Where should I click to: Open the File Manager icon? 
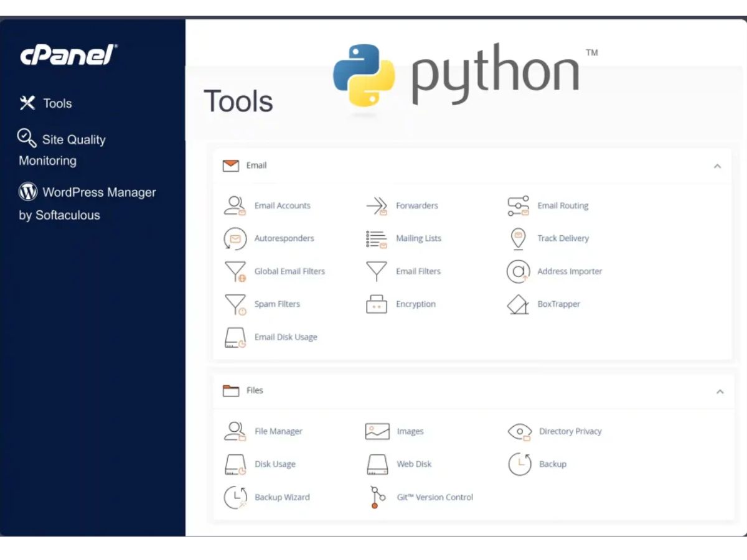coord(235,432)
